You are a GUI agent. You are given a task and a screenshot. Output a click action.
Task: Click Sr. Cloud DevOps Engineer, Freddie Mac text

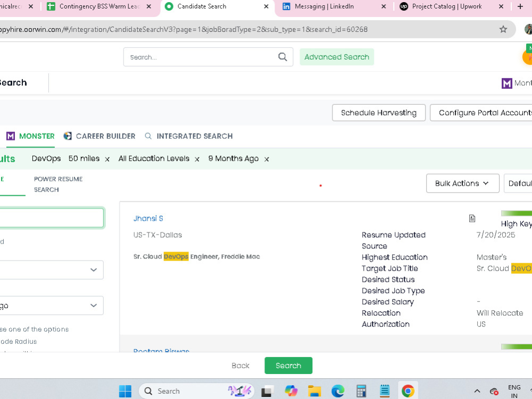pyautogui.click(x=197, y=256)
